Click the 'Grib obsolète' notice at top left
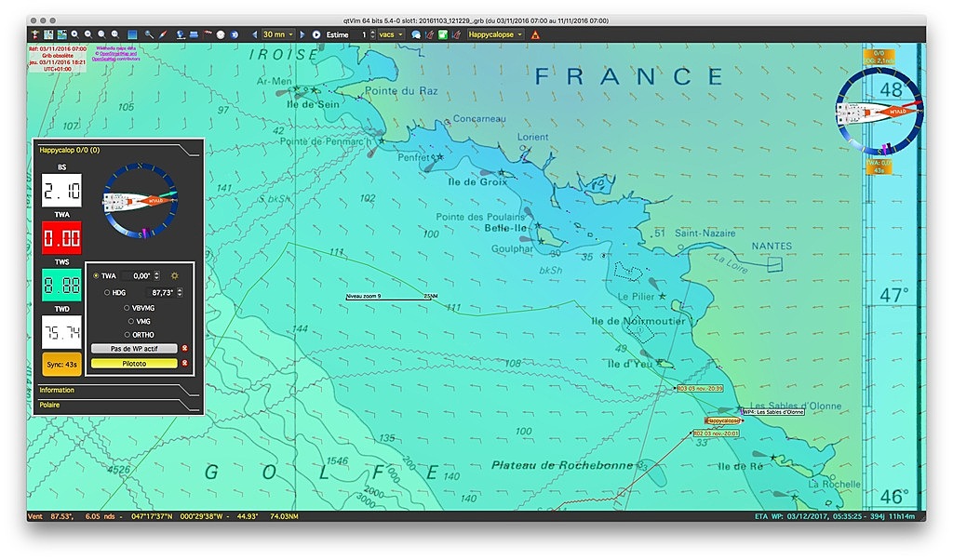This screenshot has width=953, height=560. pos(58,55)
